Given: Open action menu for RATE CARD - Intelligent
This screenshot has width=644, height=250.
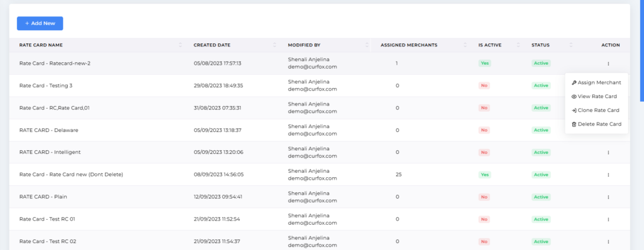Looking at the screenshot, I should coord(608,152).
